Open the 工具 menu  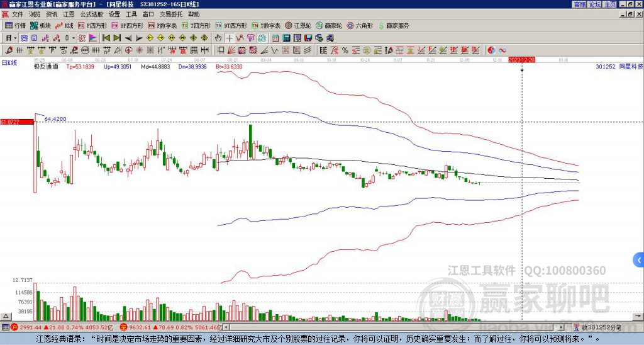pyautogui.click(x=131, y=14)
